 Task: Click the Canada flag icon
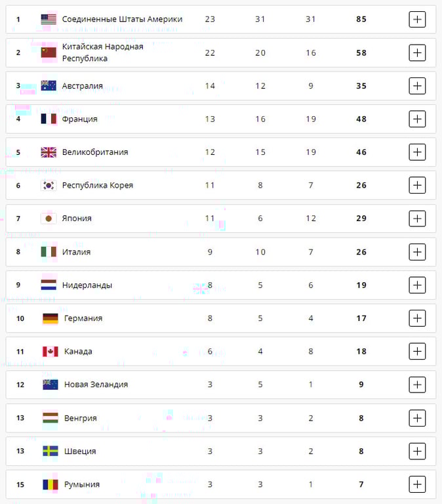[50, 351]
